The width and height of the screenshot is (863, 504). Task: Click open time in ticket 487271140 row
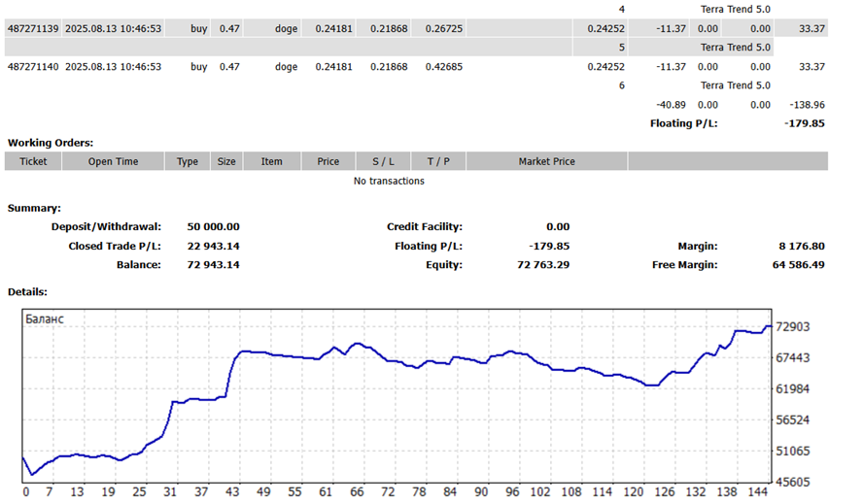pyautogui.click(x=114, y=67)
